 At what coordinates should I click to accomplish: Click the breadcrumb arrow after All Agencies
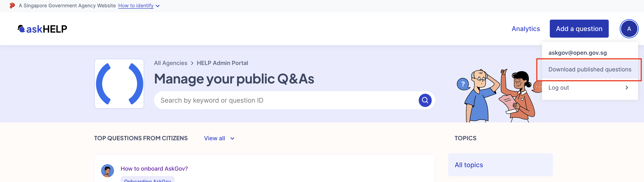pyautogui.click(x=192, y=63)
